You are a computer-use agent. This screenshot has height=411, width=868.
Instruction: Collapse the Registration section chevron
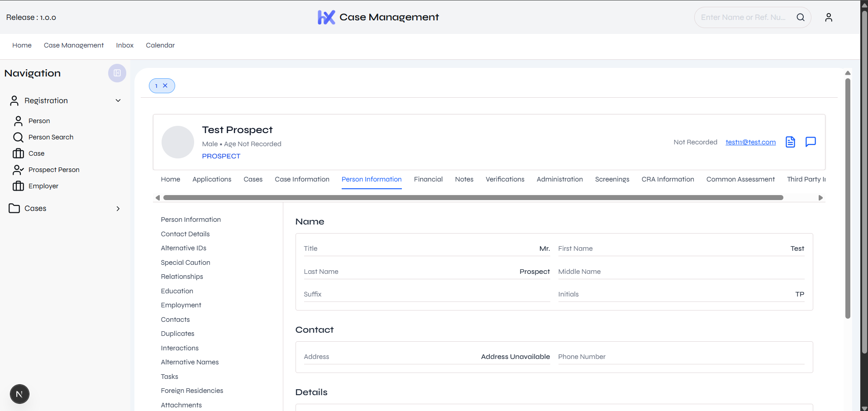point(118,100)
